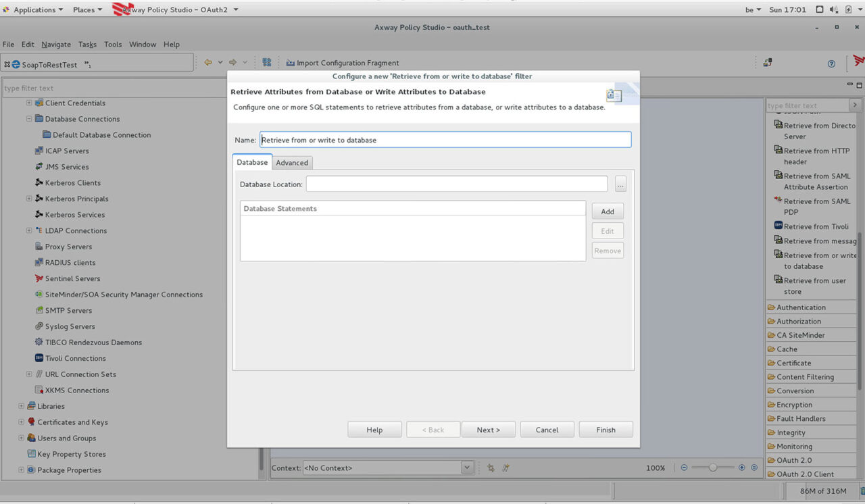
Task: Click the Import Configuration Fragment toolbar icon
Action: (290, 63)
